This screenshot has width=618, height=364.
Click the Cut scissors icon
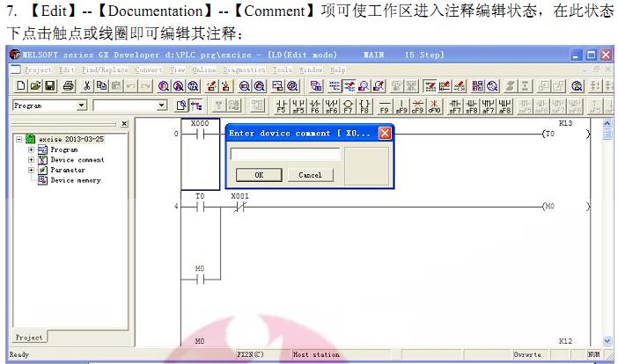click(x=89, y=86)
